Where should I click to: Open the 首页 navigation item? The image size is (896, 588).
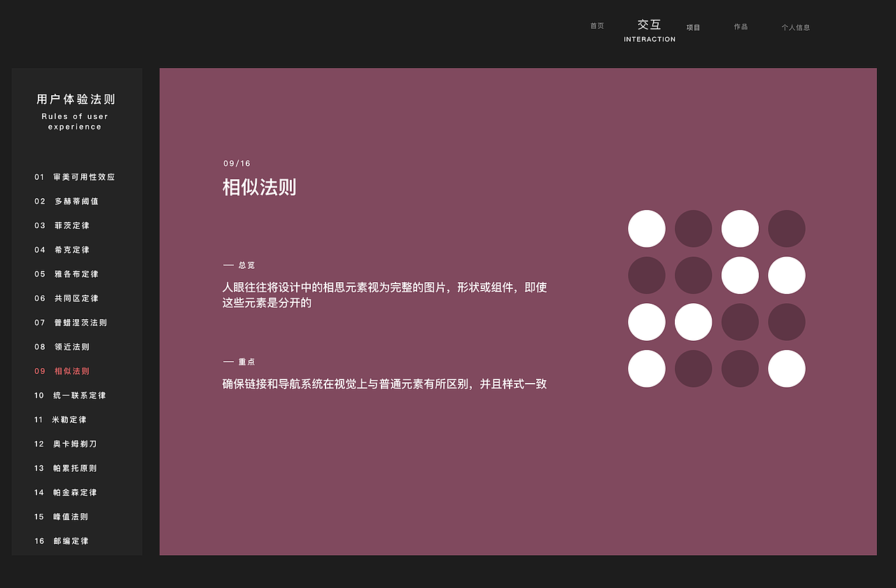click(596, 25)
